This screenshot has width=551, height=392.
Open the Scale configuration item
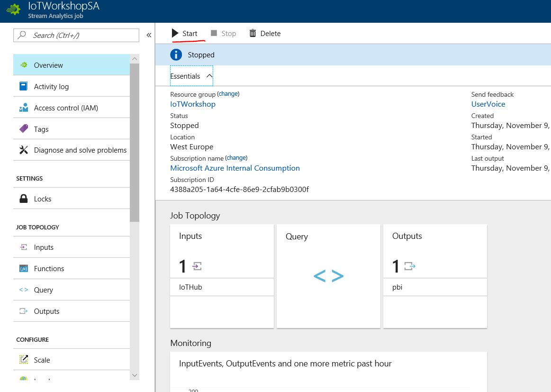pos(72,360)
